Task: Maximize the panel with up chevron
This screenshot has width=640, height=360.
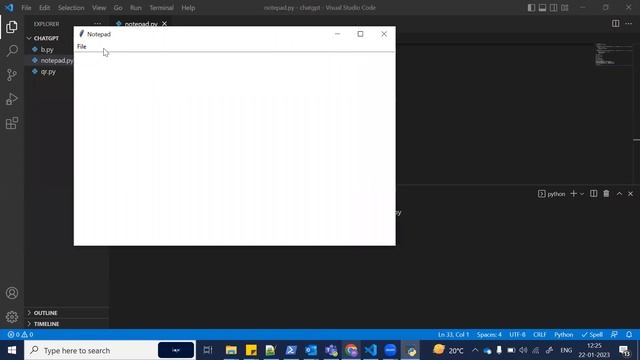Action: (619, 193)
